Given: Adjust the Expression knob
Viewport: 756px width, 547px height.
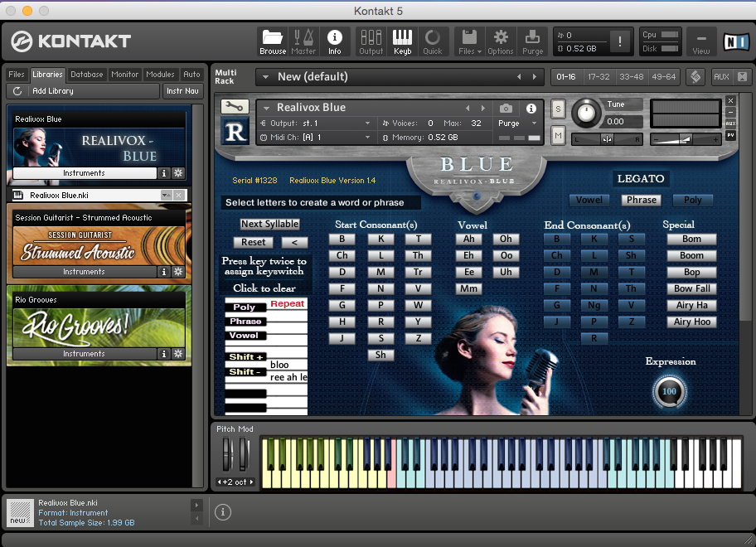Looking at the screenshot, I should (x=669, y=391).
